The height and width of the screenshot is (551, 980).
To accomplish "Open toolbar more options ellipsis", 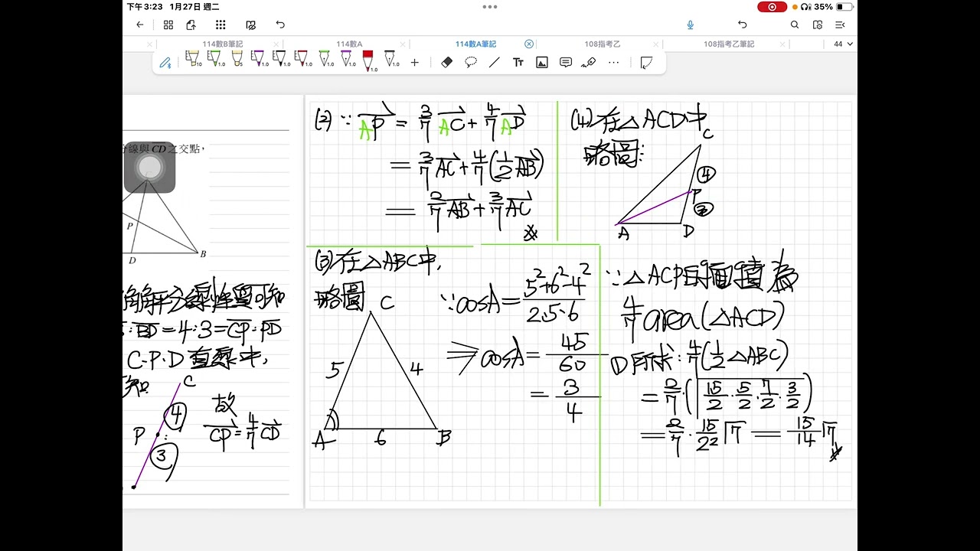I will point(613,63).
